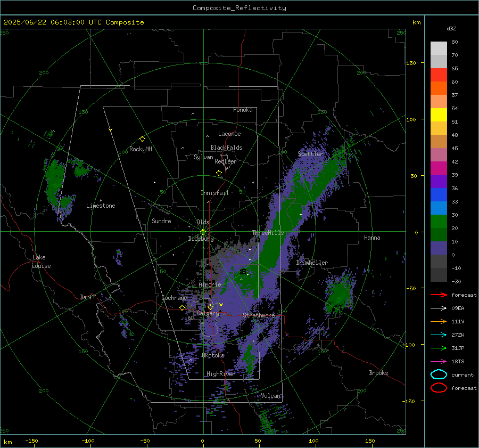Select the violet 36–39 dBZ swatch
479x448 pixels.
(439, 182)
